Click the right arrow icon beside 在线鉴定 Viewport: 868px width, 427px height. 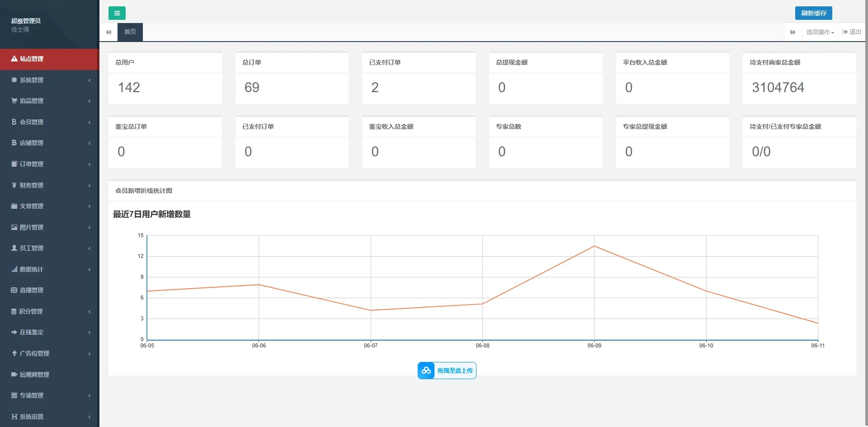(x=14, y=332)
